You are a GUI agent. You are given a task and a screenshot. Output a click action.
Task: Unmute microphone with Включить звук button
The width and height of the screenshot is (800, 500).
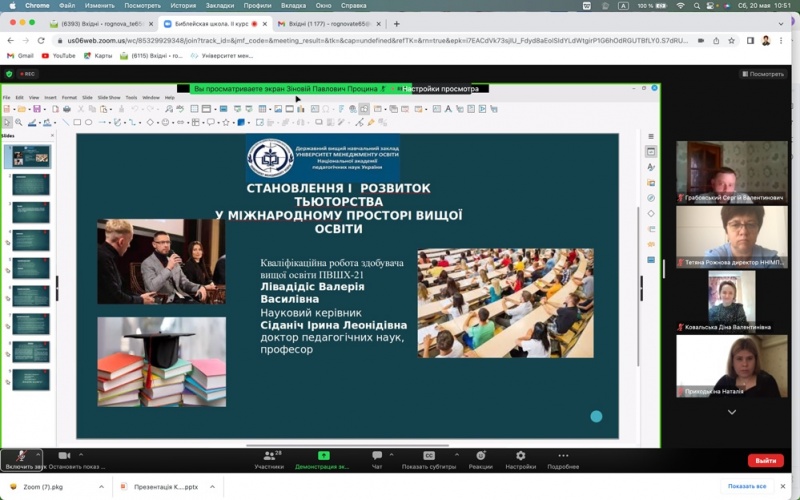[x=20, y=457]
